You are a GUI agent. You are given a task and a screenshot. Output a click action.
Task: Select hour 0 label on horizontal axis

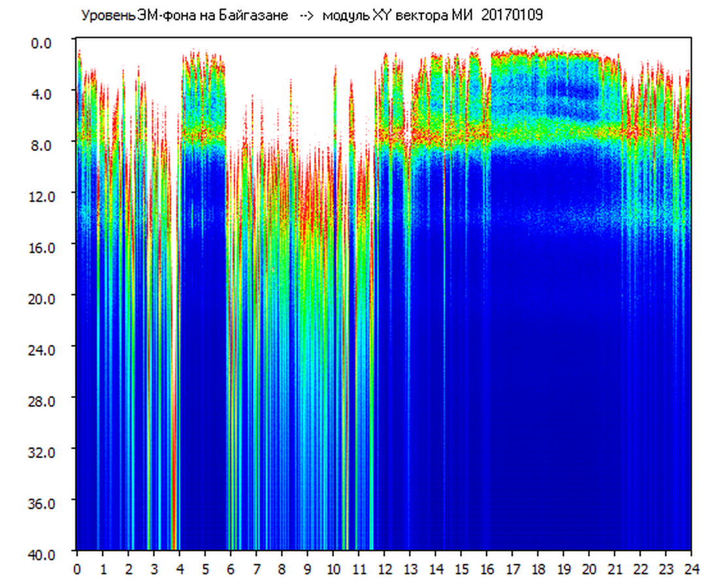77,568
